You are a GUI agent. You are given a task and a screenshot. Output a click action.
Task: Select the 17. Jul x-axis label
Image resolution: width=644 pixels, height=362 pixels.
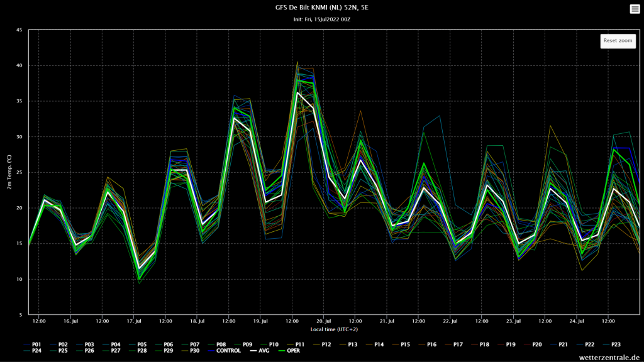(x=135, y=321)
